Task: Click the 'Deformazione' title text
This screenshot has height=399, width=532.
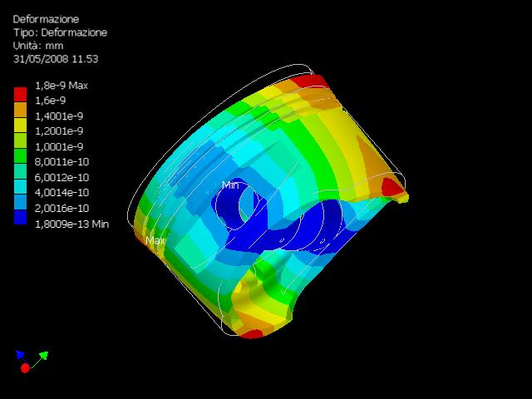Action: coord(46,19)
